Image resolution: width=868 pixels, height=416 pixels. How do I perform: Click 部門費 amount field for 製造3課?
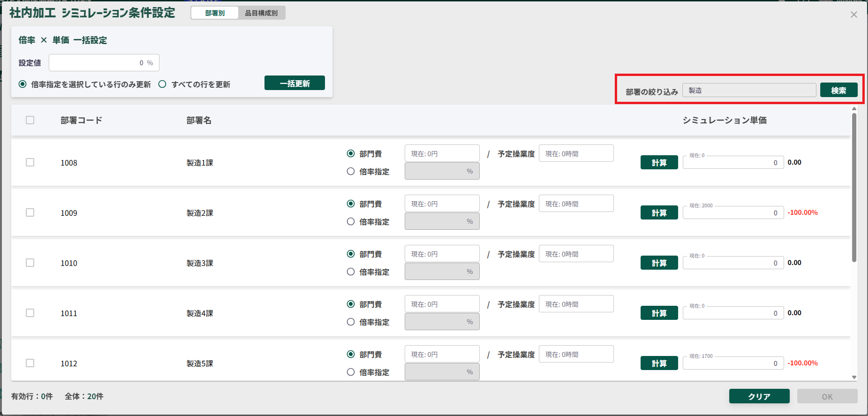pyautogui.click(x=442, y=254)
